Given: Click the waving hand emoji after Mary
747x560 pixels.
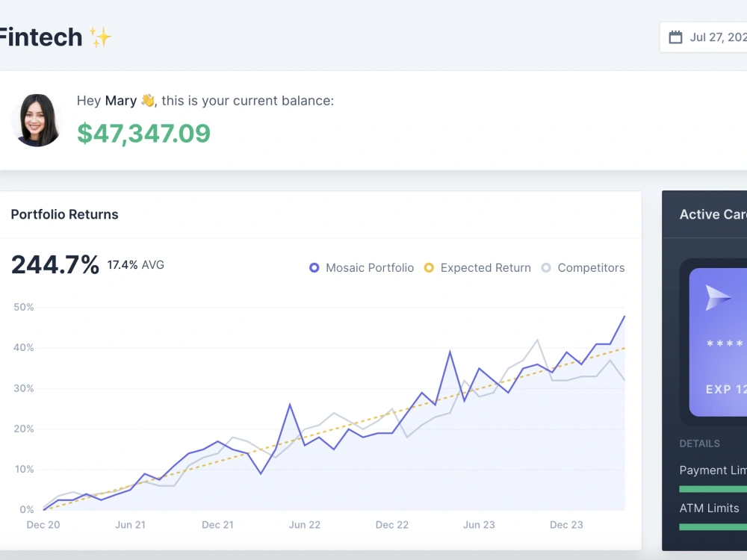Looking at the screenshot, I should tap(147, 100).
